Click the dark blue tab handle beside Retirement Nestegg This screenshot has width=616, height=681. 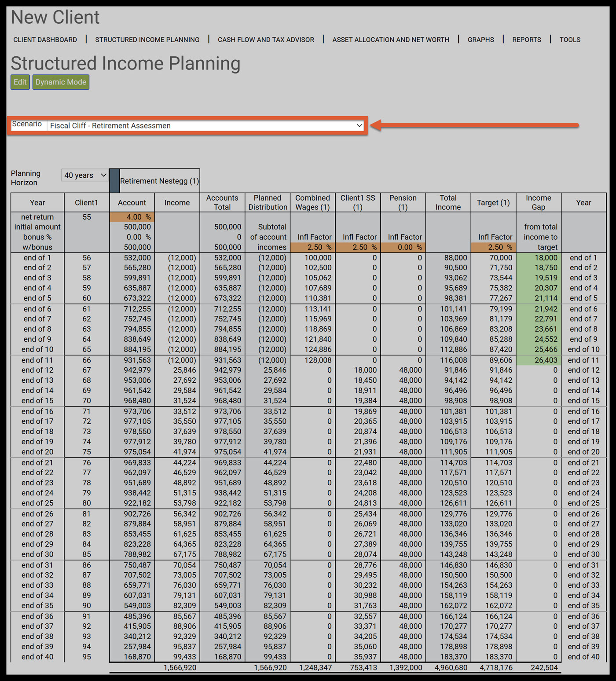tap(114, 181)
